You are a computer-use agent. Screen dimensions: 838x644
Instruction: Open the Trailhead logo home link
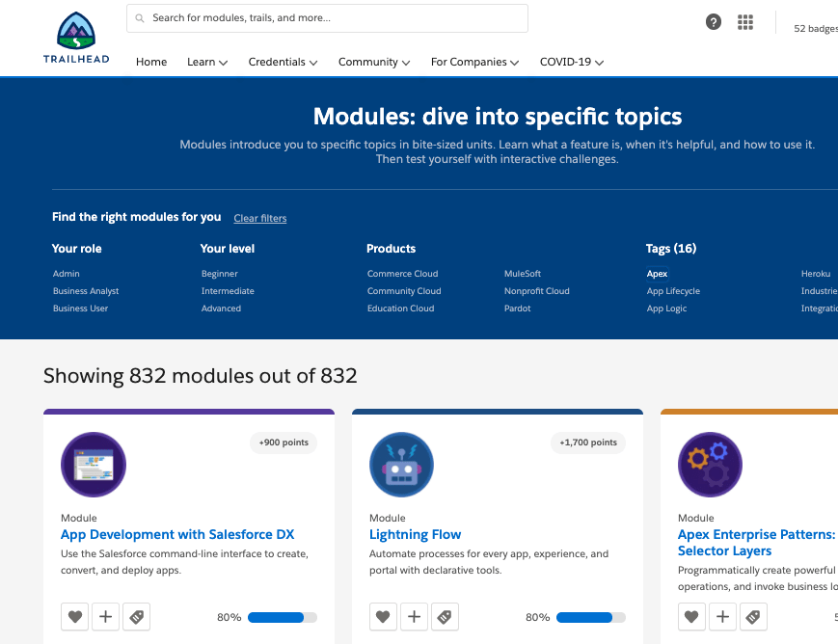click(x=76, y=38)
